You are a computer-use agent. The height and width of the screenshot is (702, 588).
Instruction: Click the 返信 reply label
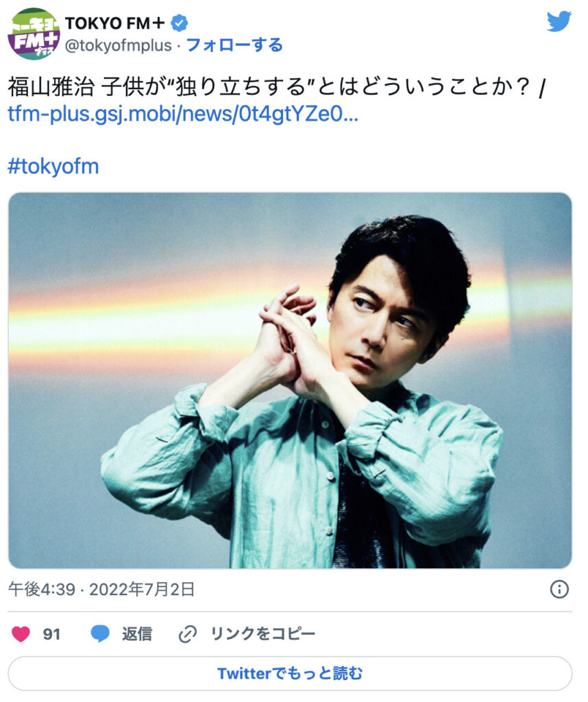pos(137,634)
